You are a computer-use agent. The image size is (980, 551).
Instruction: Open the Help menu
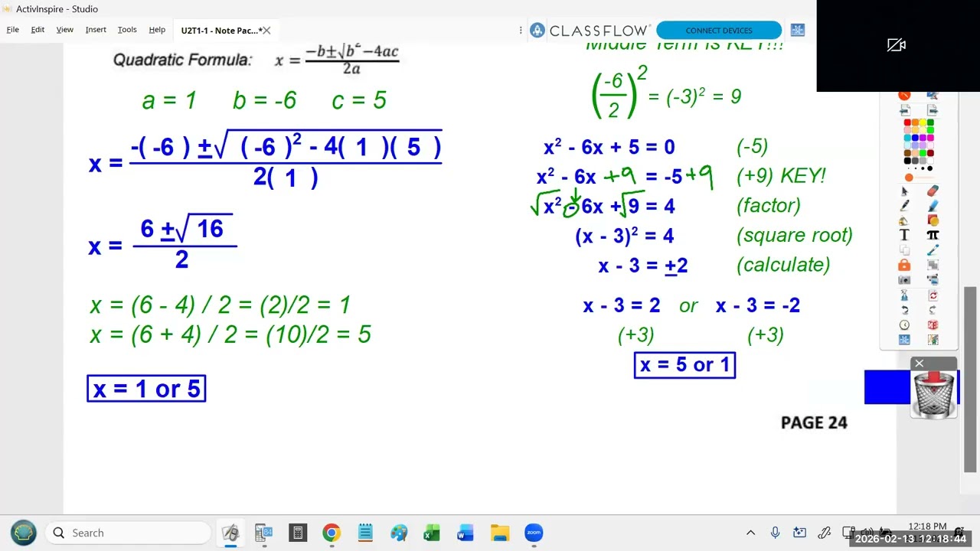click(x=157, y=29)
